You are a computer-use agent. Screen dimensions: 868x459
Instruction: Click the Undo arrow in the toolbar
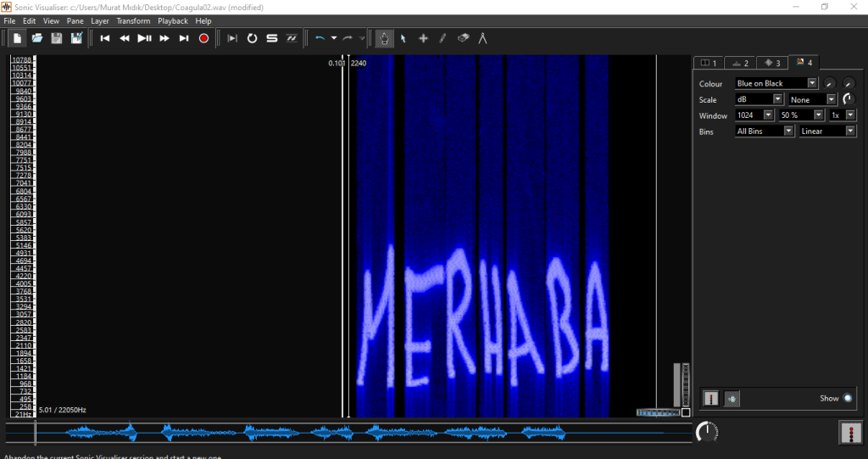[320, 38]
